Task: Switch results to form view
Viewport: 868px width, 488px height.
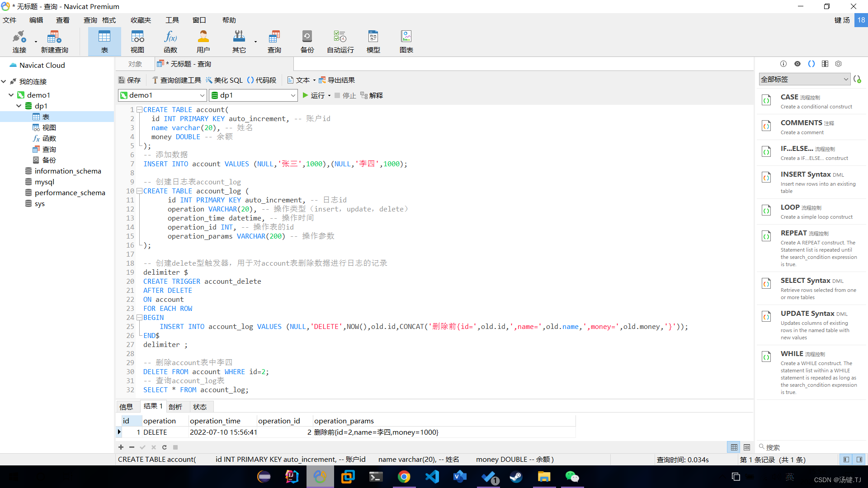Action: pyautogui.click(x=747, y=447)
